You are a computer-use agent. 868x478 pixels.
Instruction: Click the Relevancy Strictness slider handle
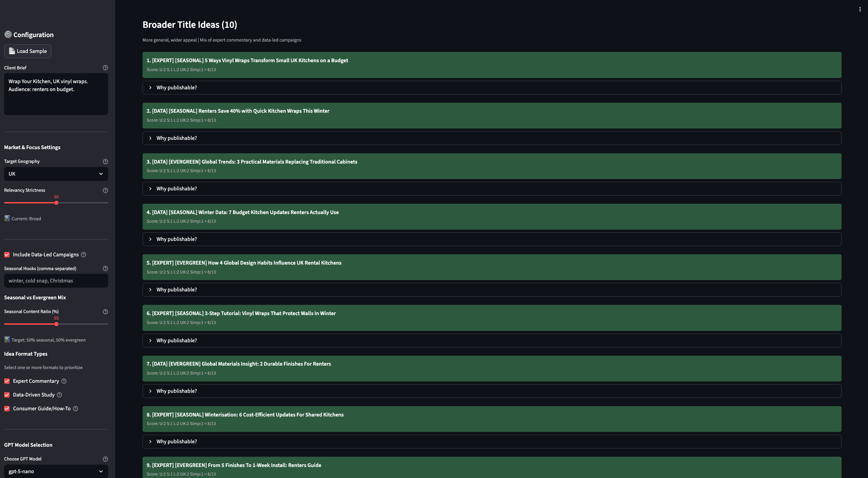click(56, 203)
